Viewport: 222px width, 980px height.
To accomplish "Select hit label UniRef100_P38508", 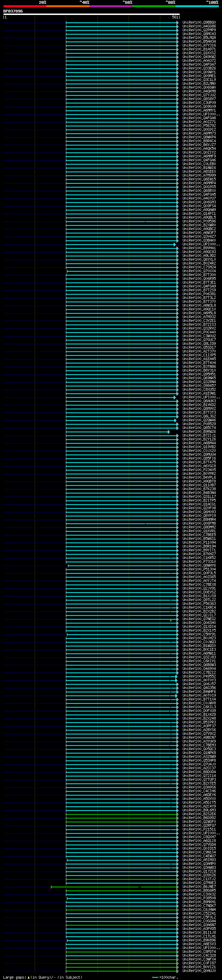I will [199, 898].
